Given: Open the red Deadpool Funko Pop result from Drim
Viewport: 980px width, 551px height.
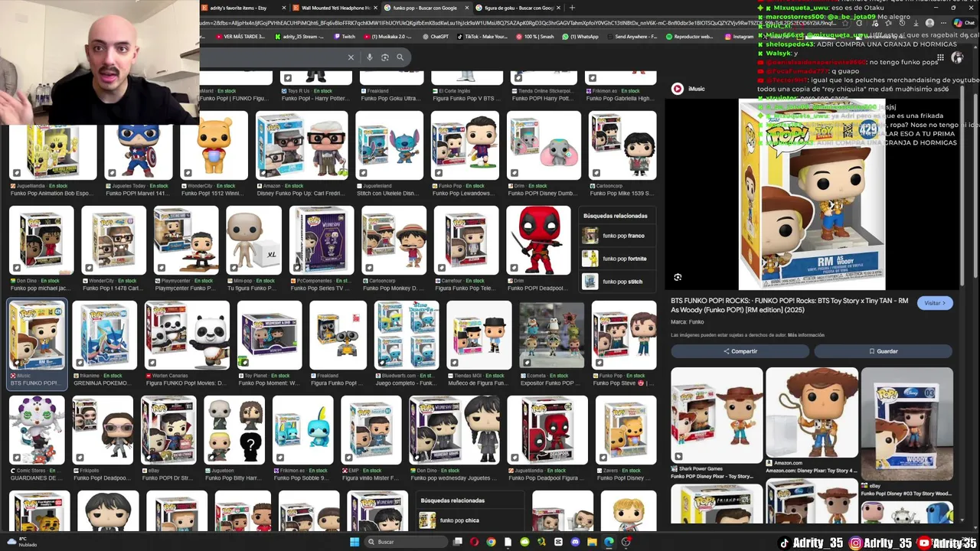Looking at the screenshot, I should (538, 240).
